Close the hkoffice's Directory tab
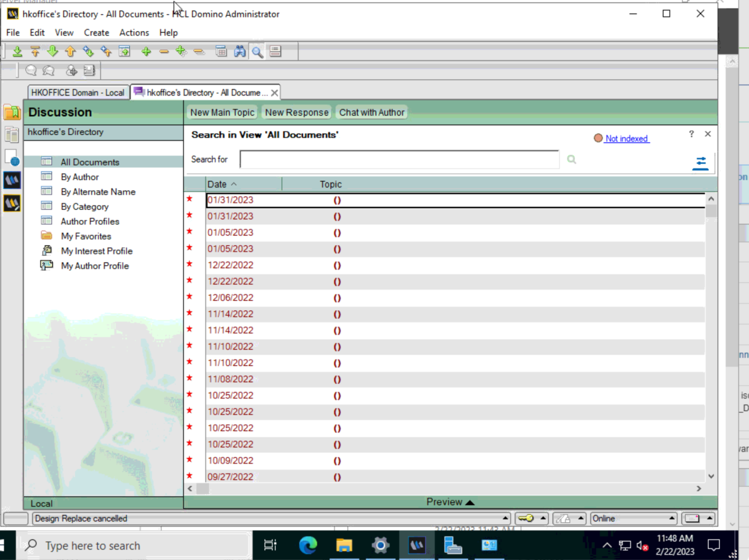 click(275, 93)
